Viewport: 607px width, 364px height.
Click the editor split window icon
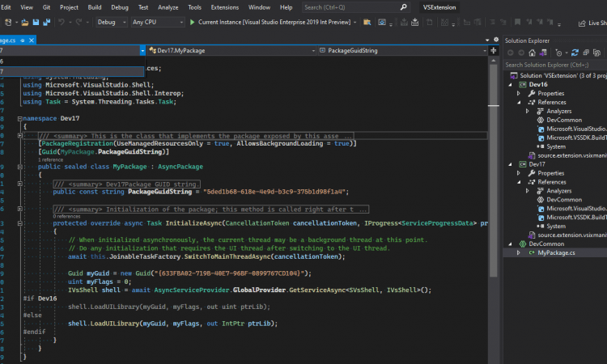tap(493, 51)
